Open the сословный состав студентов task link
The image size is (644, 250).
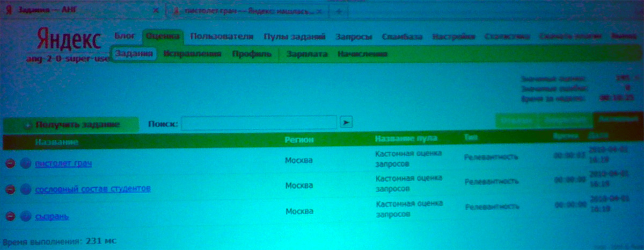pyautogui.click(x=93, y=189)
